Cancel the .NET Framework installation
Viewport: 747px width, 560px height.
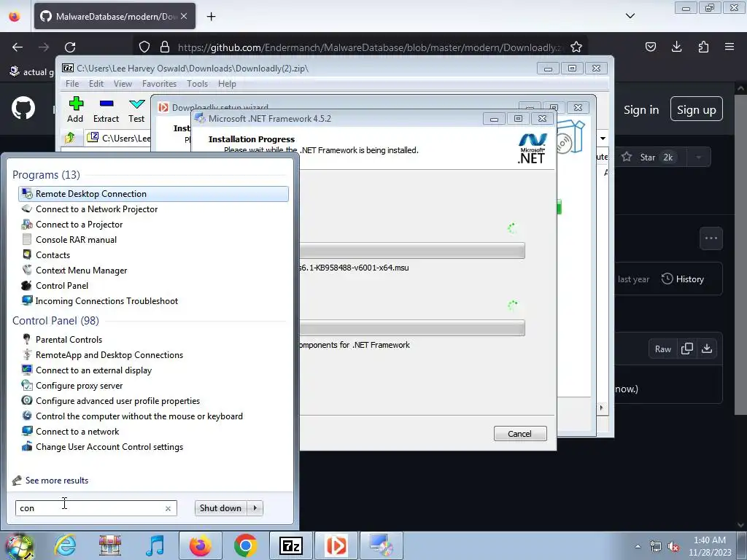519,433
